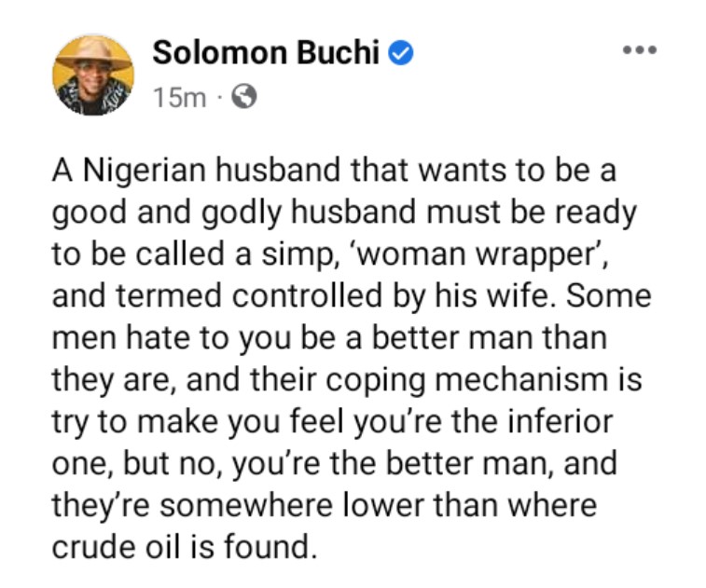
Task: Click the 15m post timestamp
Action: pyautogui.click(x=180, y=97)
